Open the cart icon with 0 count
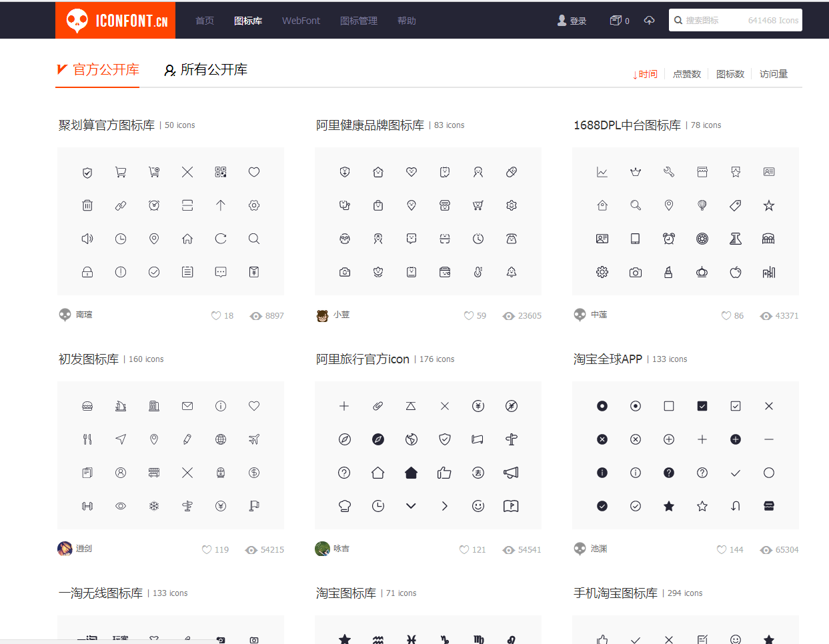This screenshot has height=644, width=829. (620, 21)
